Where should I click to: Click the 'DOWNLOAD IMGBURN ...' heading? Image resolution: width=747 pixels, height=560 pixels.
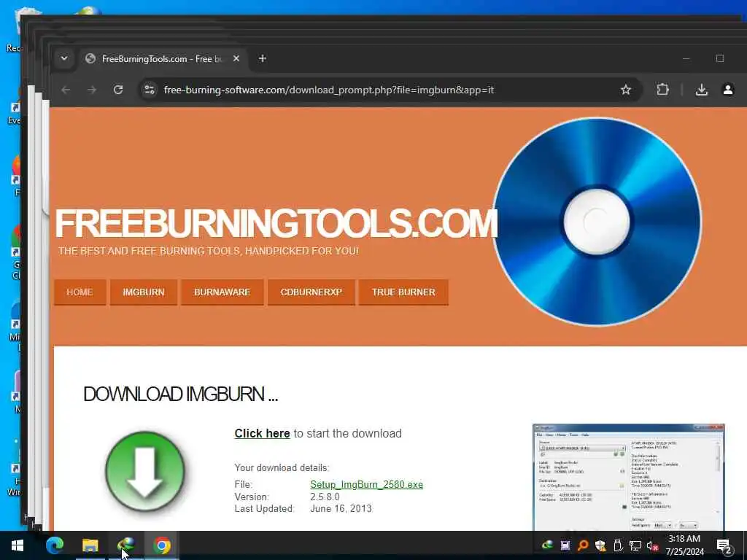pyautogui.click(x=181, y=394)
